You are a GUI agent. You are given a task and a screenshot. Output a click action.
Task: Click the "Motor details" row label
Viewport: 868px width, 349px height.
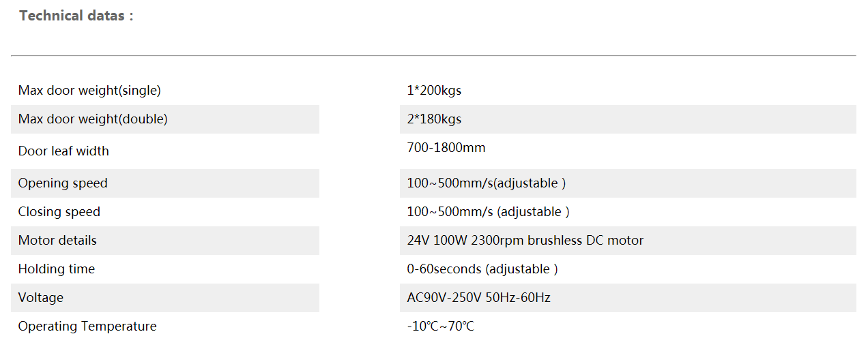pos(57,241)
